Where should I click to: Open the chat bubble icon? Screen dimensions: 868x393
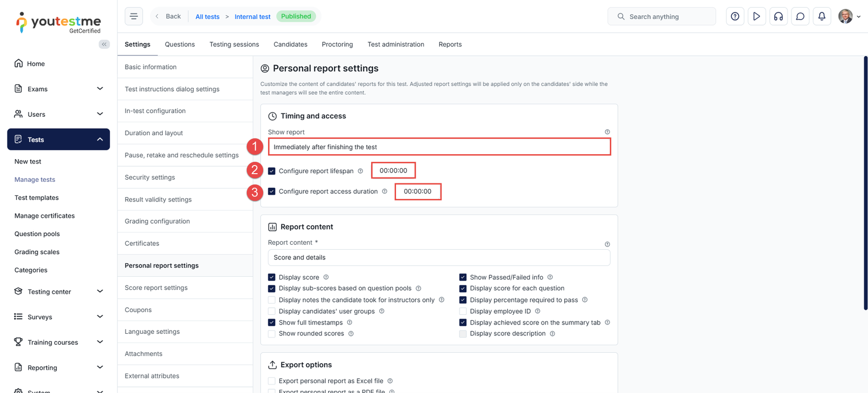800,16
